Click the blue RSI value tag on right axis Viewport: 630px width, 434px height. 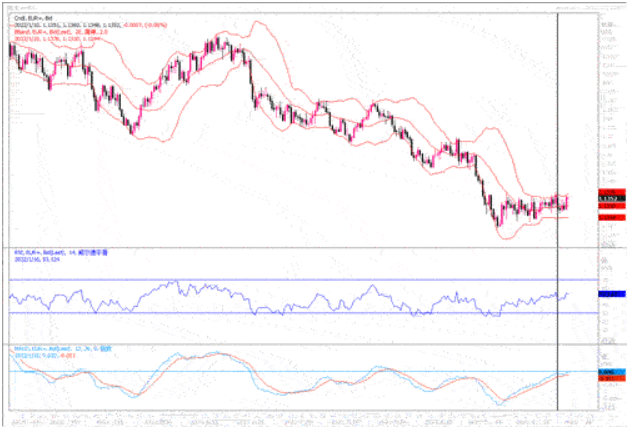611,294
